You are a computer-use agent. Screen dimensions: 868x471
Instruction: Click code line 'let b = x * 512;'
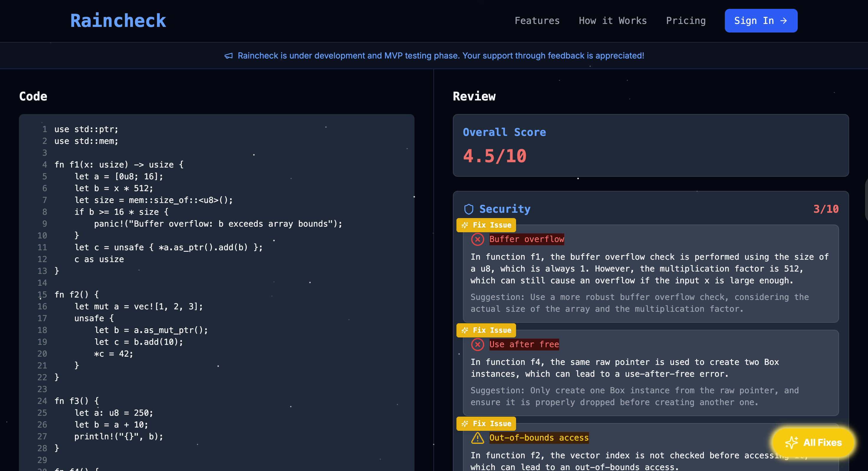[114, 188]
